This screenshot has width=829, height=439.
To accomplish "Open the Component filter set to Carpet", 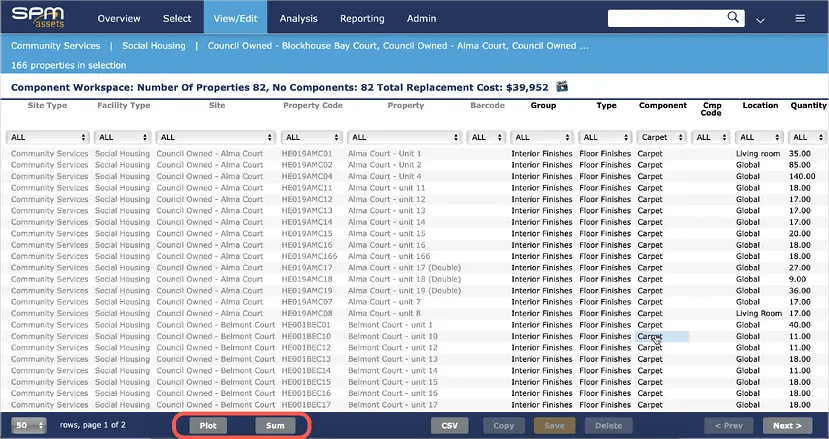I will click(661, 137).
